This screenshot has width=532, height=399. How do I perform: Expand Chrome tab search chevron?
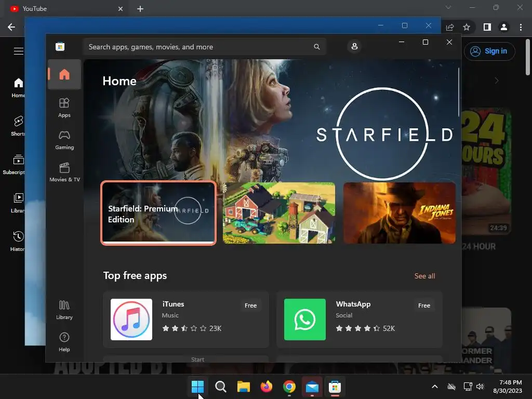448,7
